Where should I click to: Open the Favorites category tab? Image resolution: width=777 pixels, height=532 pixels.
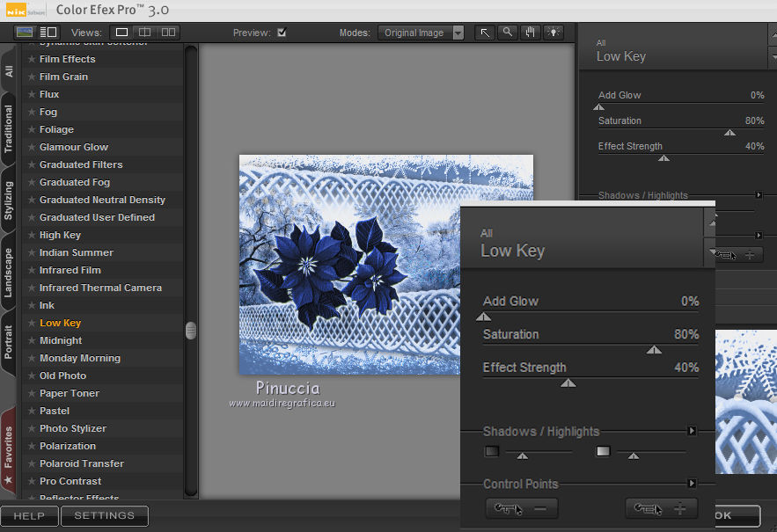point(9,452)
